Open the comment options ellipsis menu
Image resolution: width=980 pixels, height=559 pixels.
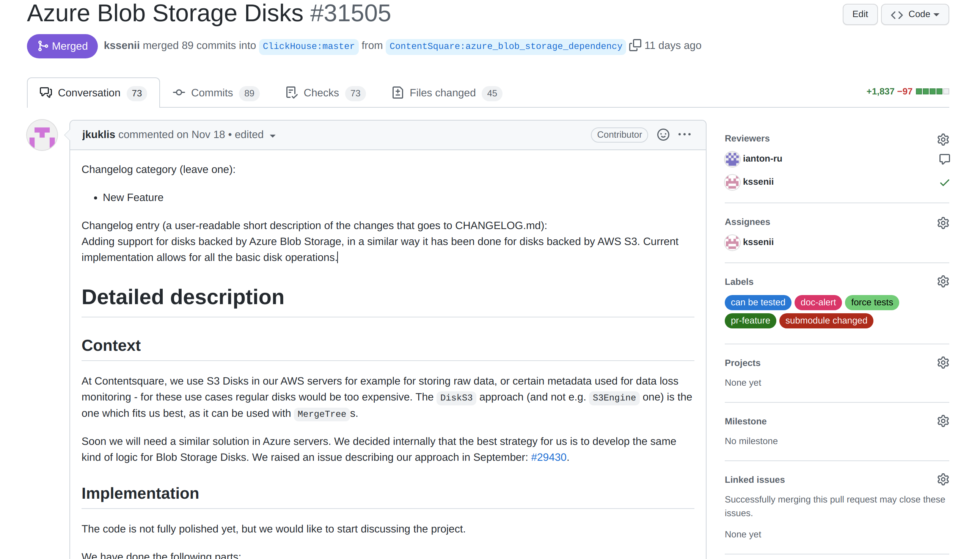[684, 134]
